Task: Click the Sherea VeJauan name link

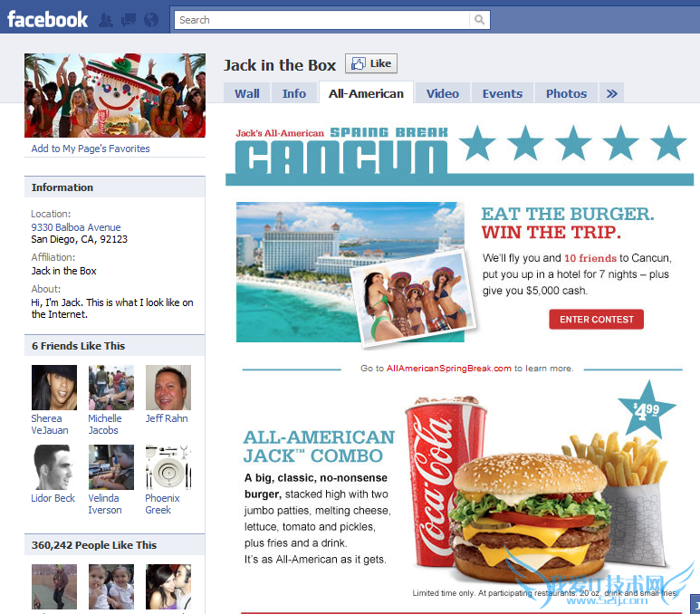Action: 50,424
